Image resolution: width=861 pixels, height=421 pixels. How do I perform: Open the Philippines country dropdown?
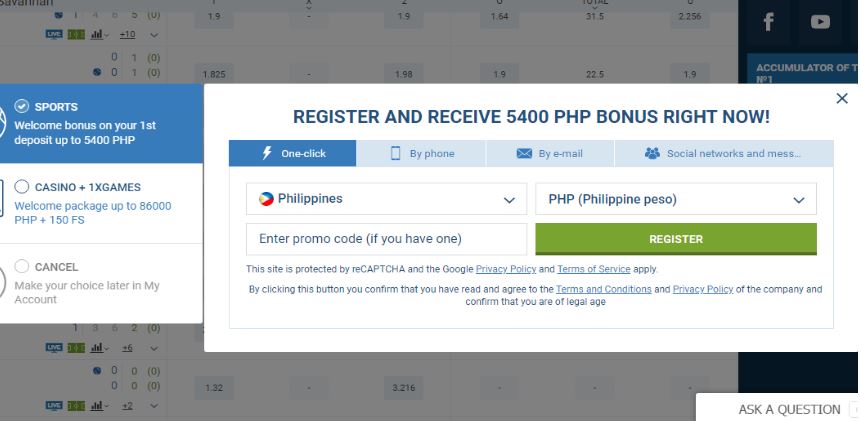point(386,199)
